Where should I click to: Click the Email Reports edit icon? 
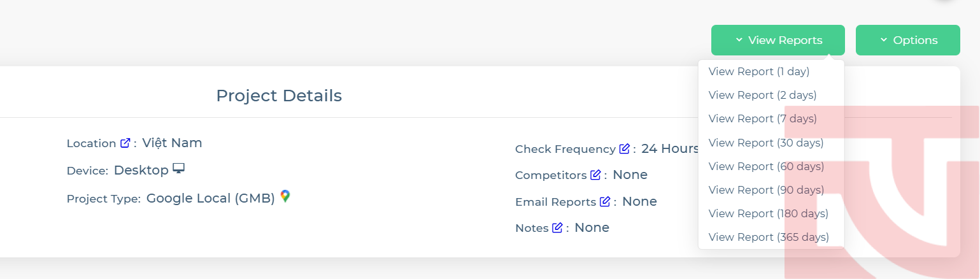point(605,202)
